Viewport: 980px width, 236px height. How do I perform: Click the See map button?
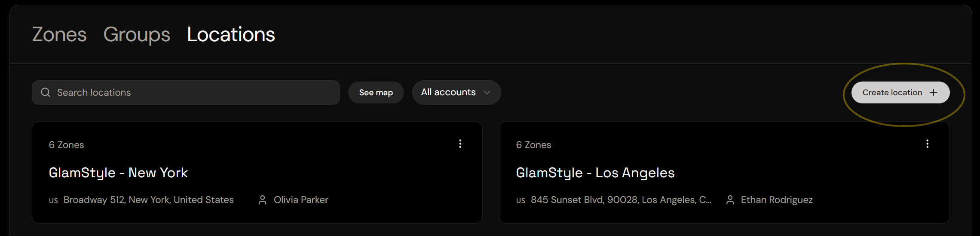point(376,92)
